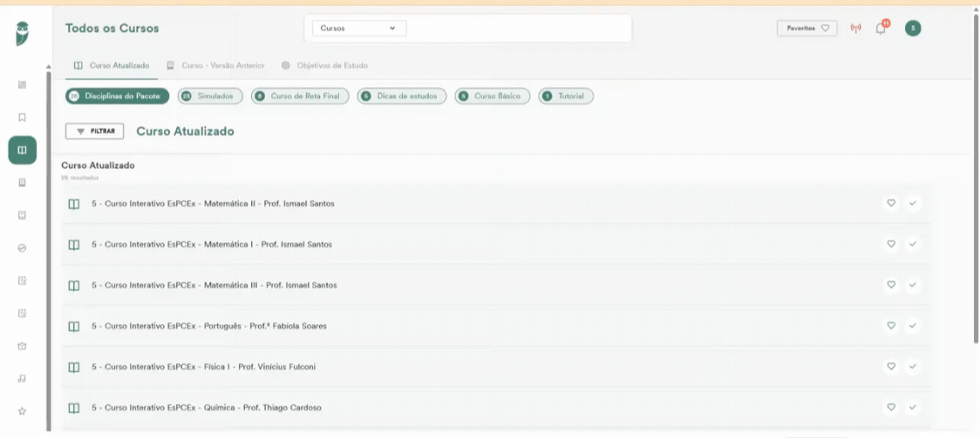Open Português - Prof.ª Fabíola Soares course
The image size is (980, 438).
(210, 326)
